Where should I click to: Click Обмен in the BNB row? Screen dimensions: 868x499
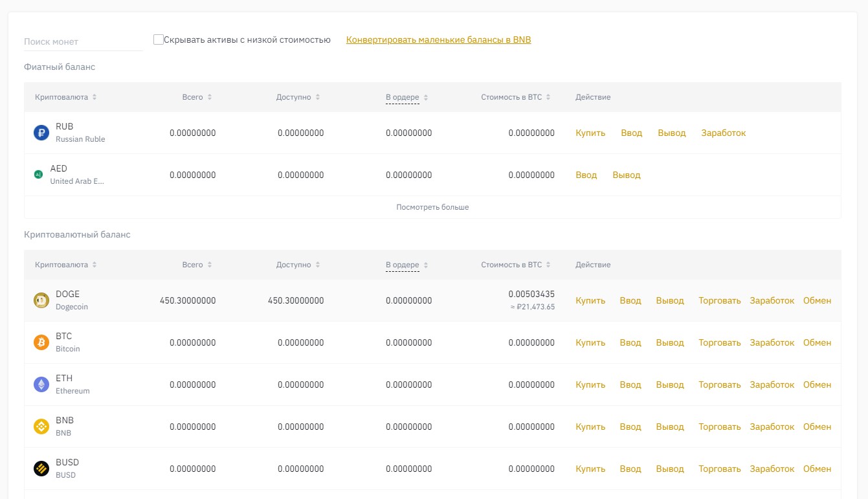pos(818,427)
